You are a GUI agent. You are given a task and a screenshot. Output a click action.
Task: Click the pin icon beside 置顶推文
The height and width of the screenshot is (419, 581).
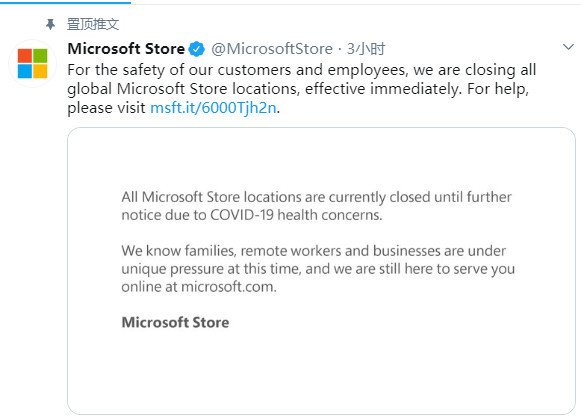50,24
